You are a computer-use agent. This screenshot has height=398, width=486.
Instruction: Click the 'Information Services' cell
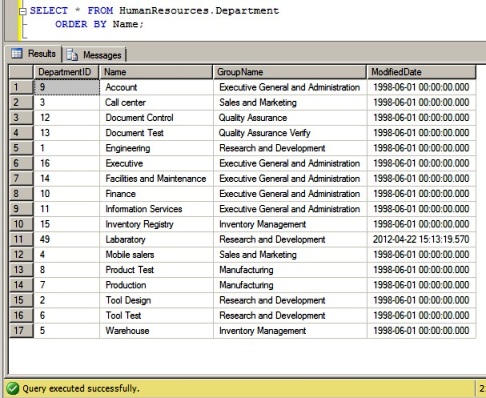156,209
